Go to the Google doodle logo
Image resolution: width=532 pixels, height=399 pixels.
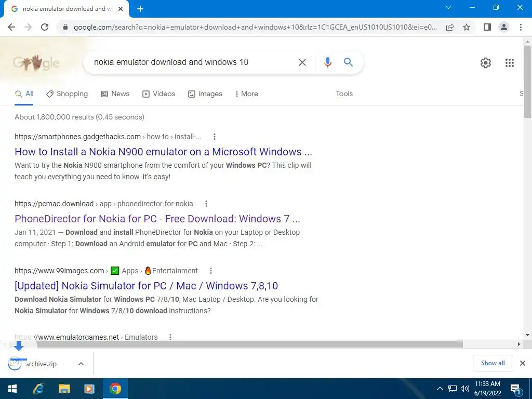point(36,62)
